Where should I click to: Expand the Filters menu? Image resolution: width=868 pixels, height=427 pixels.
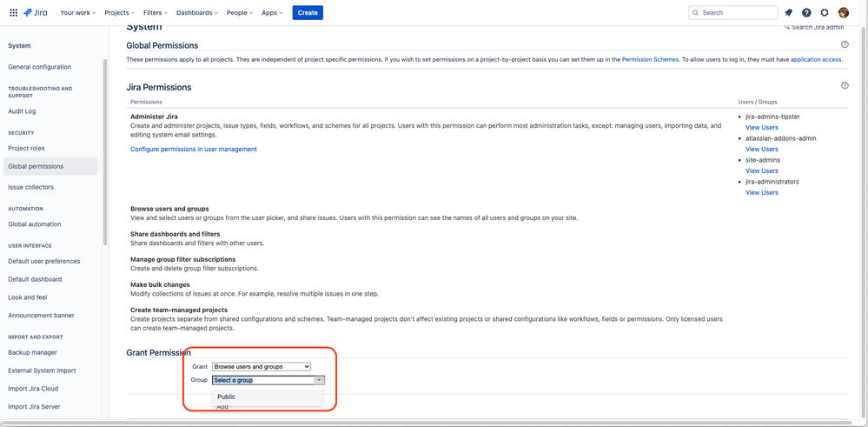coord(156,13)
